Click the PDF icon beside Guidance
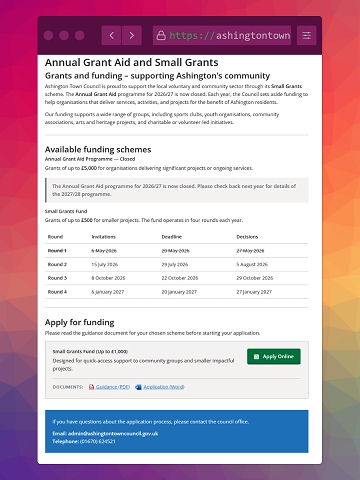 pos(91,387)
